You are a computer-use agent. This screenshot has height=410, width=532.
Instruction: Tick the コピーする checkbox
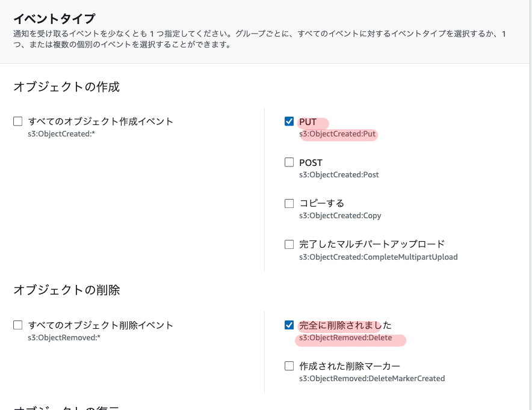click(x=289, y=203)
